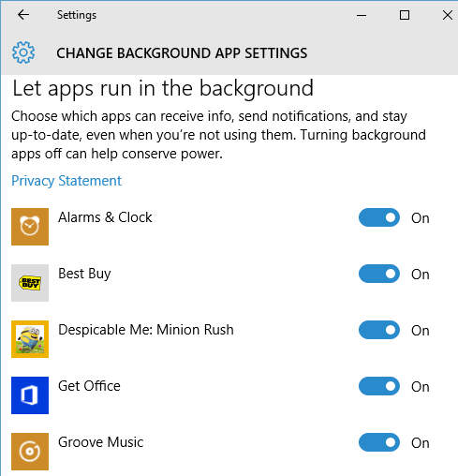Disable Best Buy background activity
This screenshot has width=458, height=476.
pyautogui.click(x=379, y=274)
